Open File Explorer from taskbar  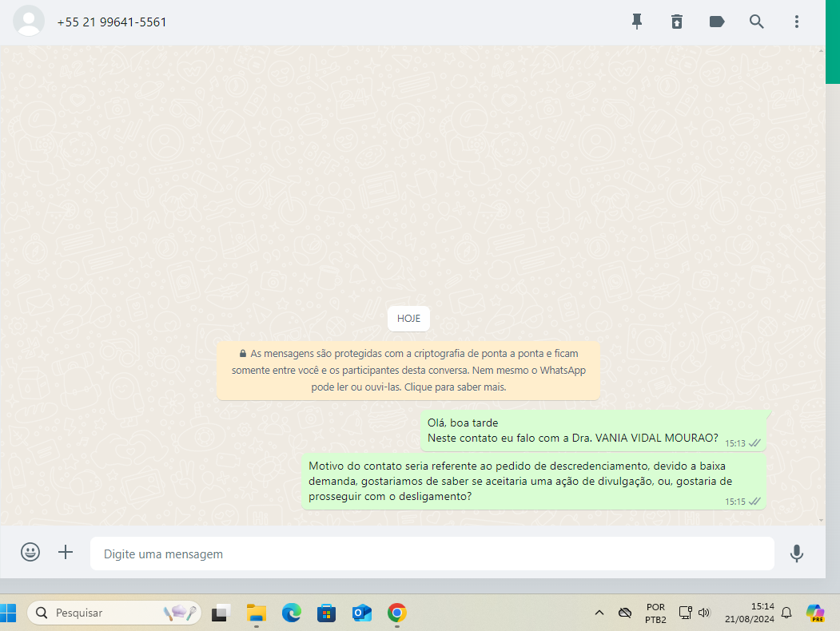click(256, 613)
